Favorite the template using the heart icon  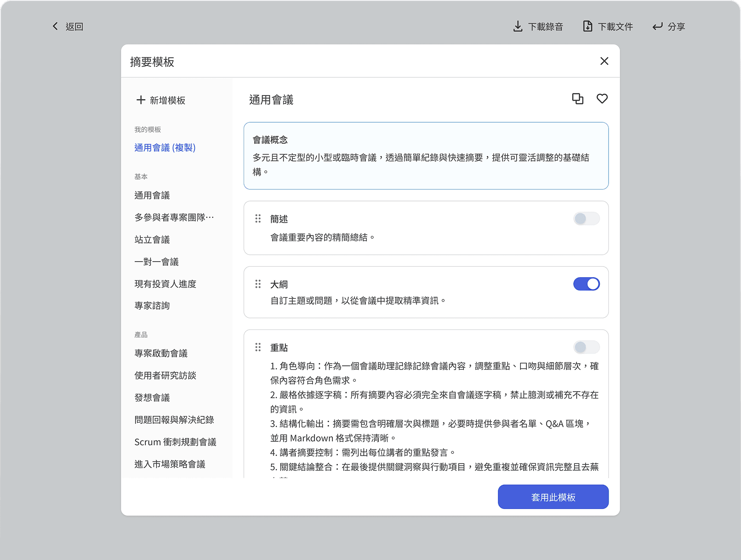[602, 98]
